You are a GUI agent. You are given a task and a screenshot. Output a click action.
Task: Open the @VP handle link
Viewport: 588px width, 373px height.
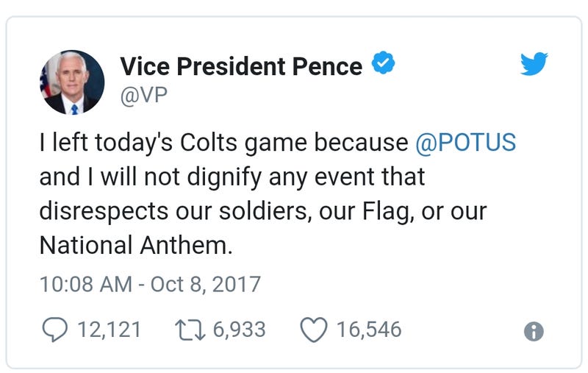pos(143,96)
